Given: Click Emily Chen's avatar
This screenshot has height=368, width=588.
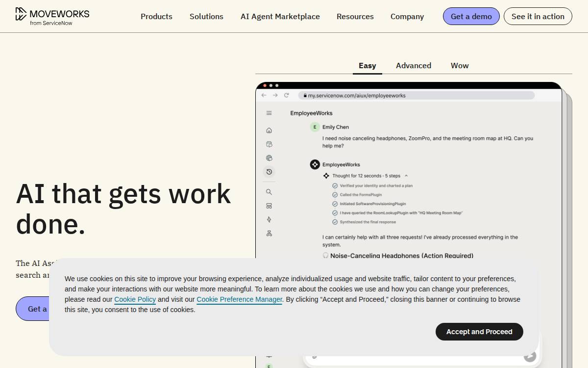Looking at the screenshot, I should click(315, 127).
